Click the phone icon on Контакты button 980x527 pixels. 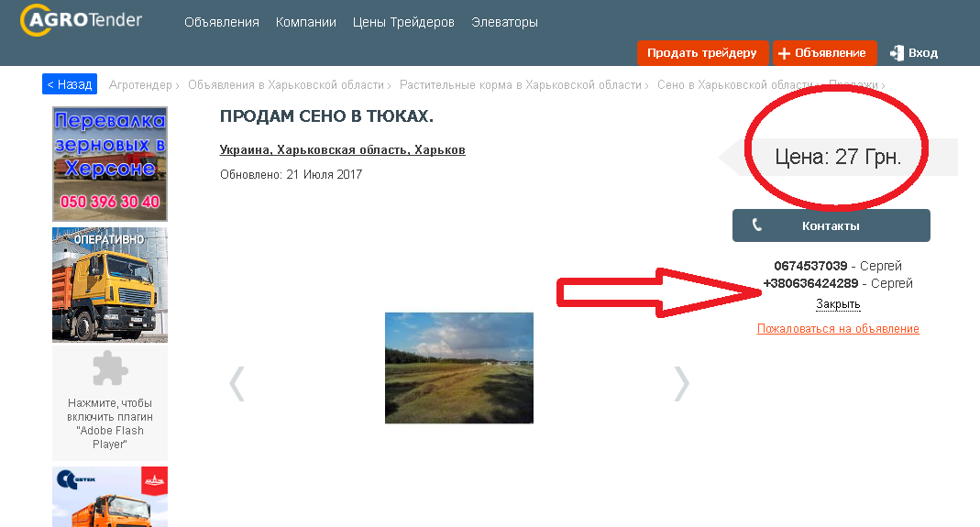[757, 225]
